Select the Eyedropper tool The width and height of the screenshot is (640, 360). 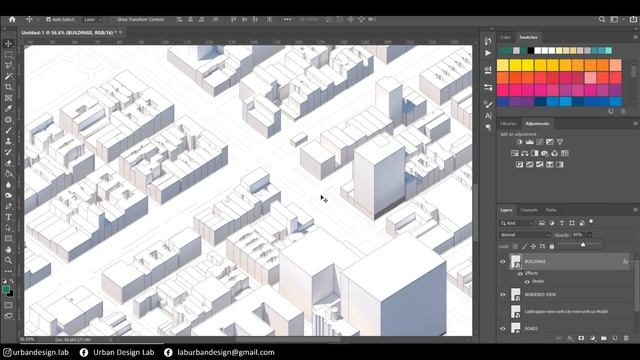[x=8, y=109]
